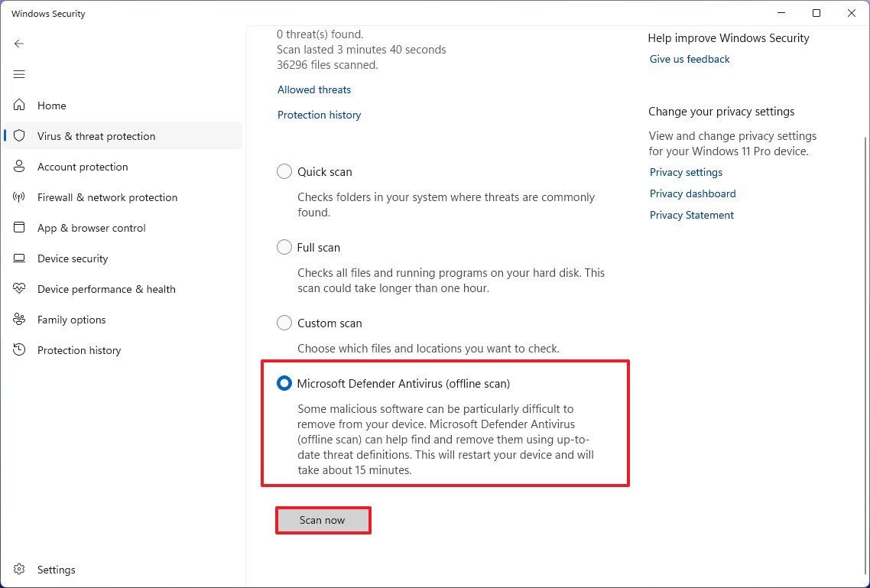
Task: Select the Virus & threat protection shield icon
Action: tap(18, 135)
